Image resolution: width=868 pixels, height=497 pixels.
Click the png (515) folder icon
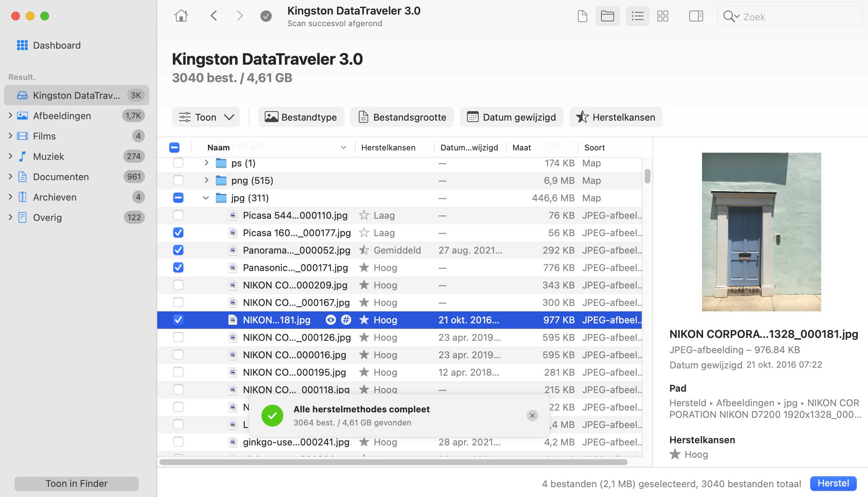tap(221, 181)
